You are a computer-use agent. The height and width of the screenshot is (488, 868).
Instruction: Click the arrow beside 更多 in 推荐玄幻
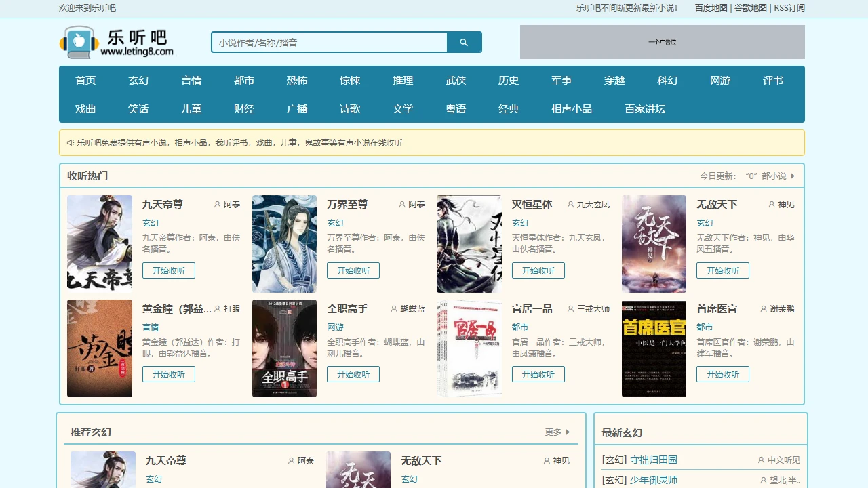point(568,432)
